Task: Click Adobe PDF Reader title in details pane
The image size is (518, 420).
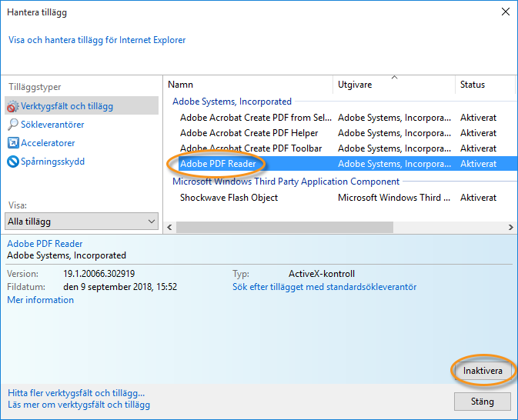Action: 45,244
